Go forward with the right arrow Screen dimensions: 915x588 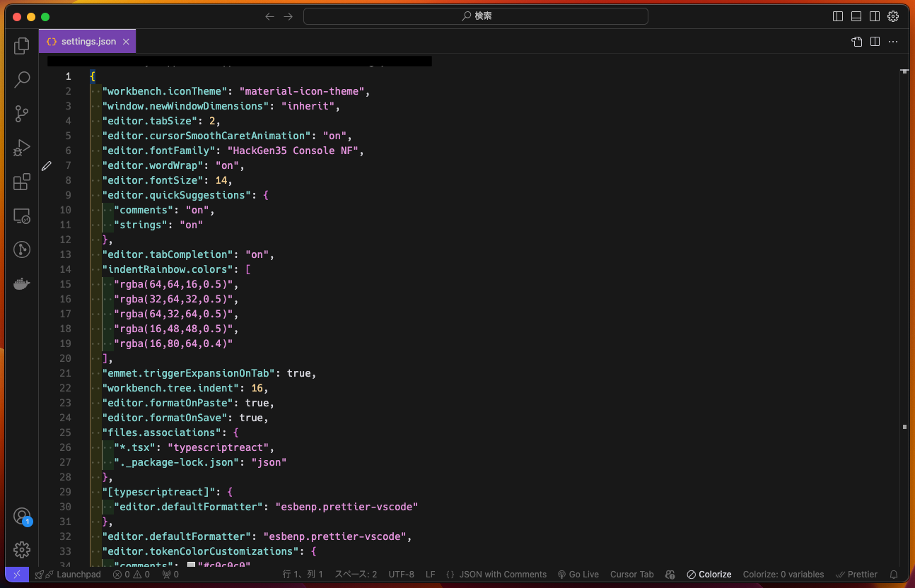(x=288, y=16)
